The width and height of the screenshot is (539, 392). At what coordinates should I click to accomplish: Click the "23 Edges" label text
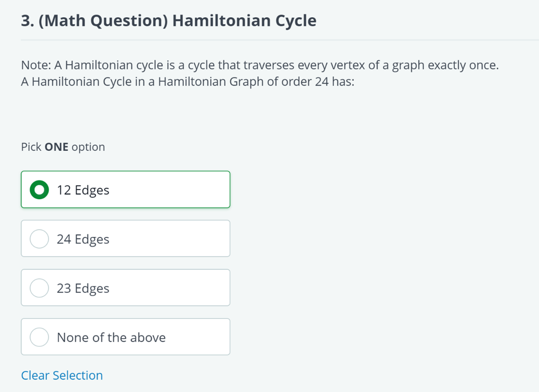click(83, 288)
